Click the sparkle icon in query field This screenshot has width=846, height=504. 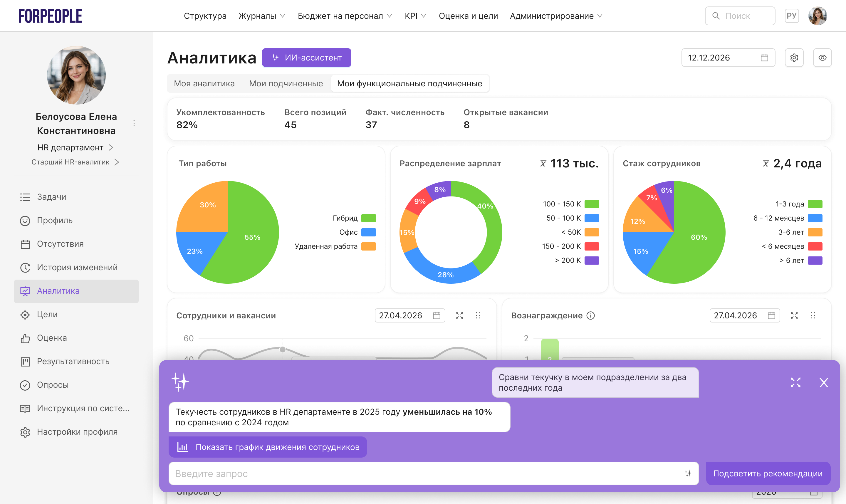(688, 473)
